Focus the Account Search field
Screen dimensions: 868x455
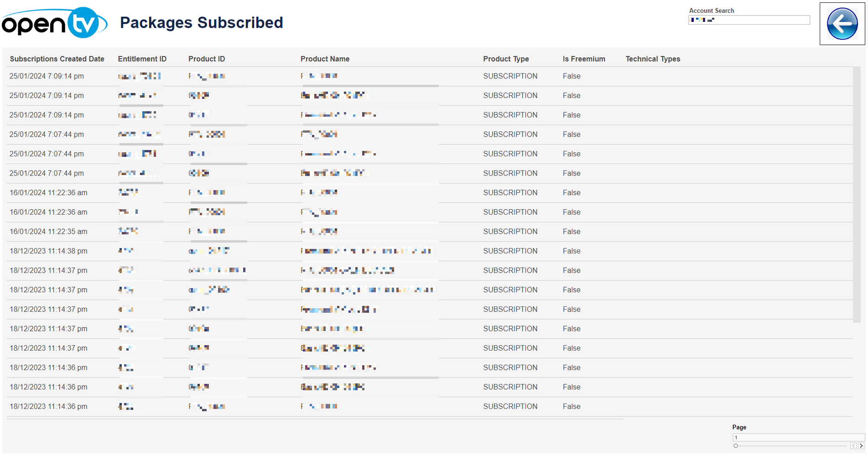[x=749, y=20]
